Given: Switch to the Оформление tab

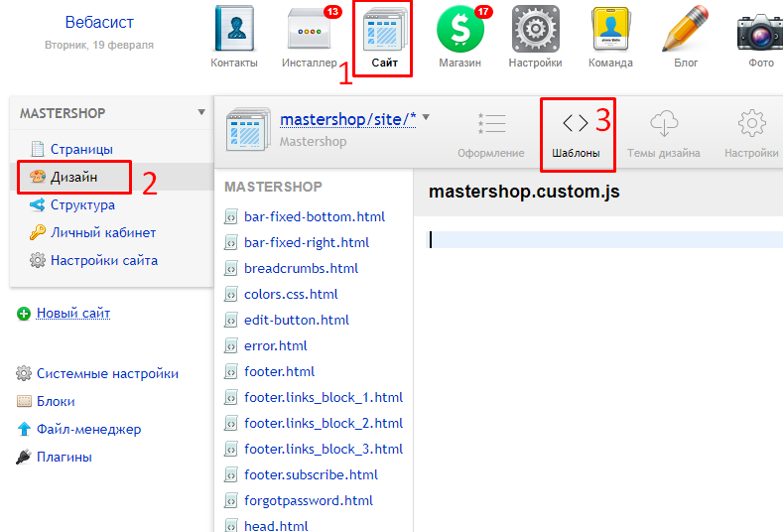Looking at the screenshot, I should pyautogui.click(x=490, y=133).
